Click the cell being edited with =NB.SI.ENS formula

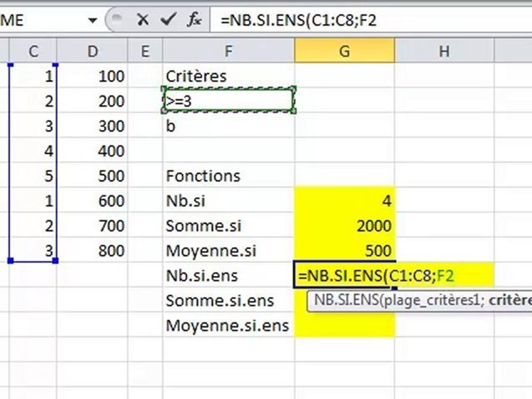pyautogui.click(x=345, y=275)
